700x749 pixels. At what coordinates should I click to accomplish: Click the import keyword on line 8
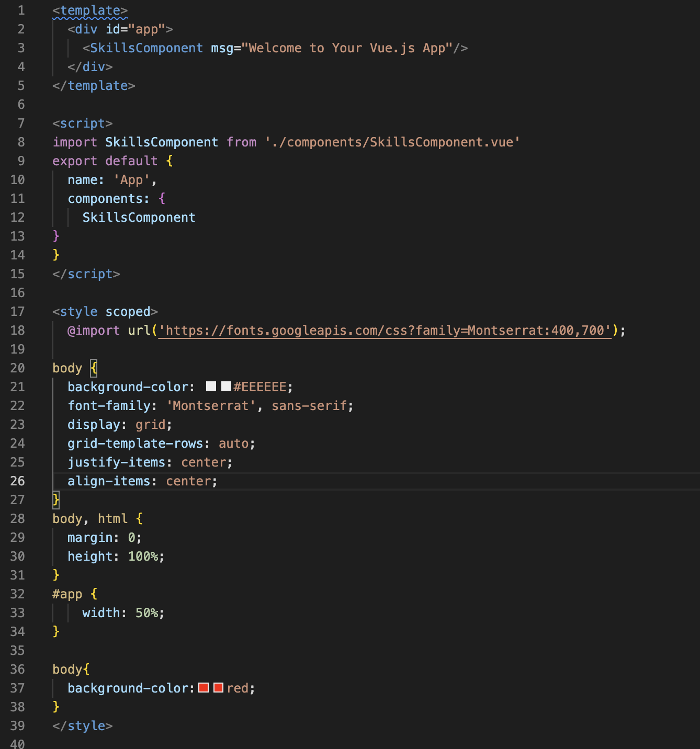click(75, 142)
